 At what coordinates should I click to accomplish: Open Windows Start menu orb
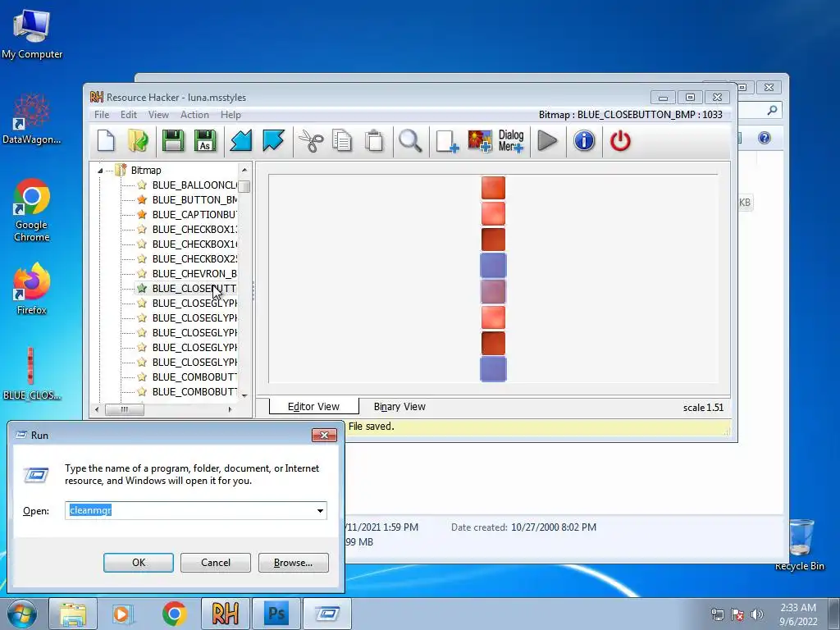pyautogui.click(x=22, y=614)
